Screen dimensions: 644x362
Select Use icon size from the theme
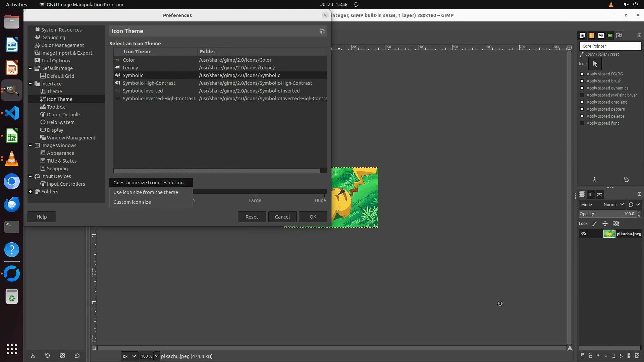[146, 192]
